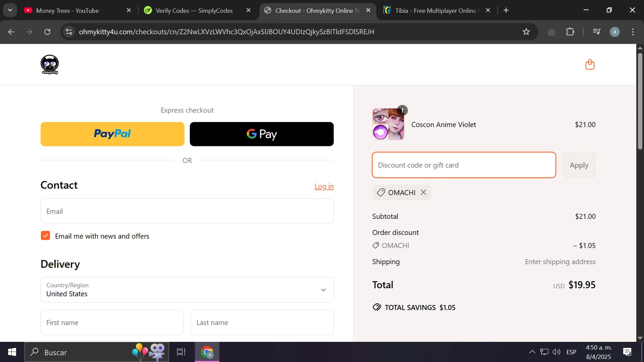Switch to Verify Codes — SimplyCodes tab
The height and width of the screenshot is (362, 644).
198,10
